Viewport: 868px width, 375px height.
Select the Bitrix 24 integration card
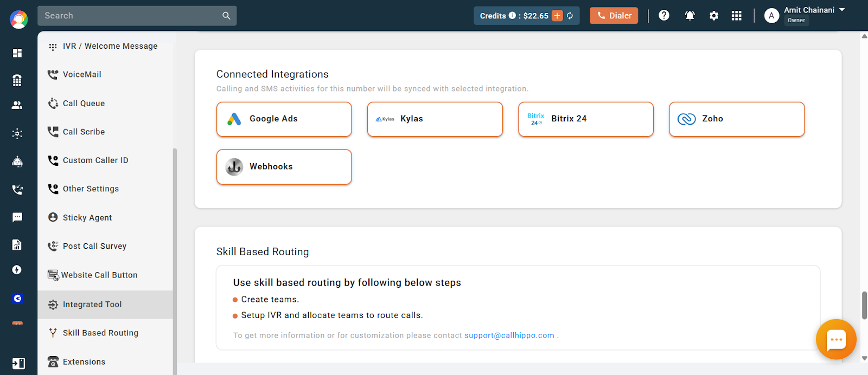pyautogui.click(x=586, y=119)
